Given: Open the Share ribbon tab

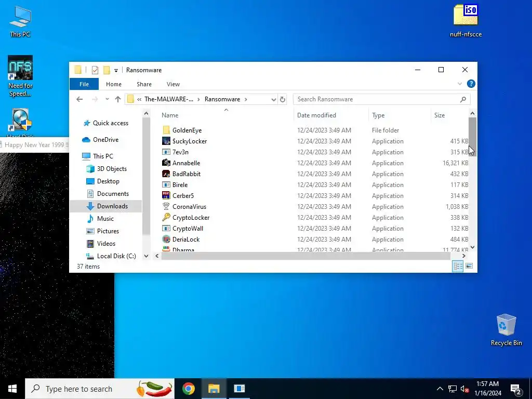Looking at the screenshot, I should coord(144,84).
